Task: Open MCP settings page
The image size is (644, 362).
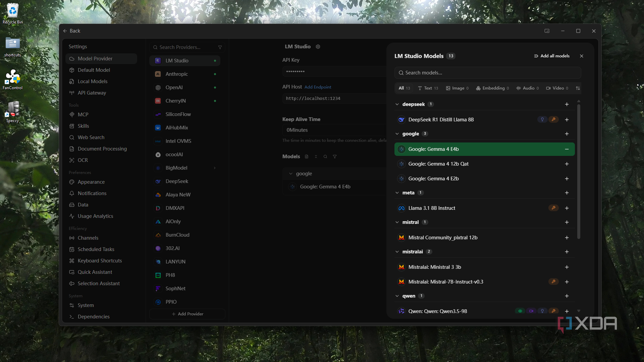Action: click(101, 115)
